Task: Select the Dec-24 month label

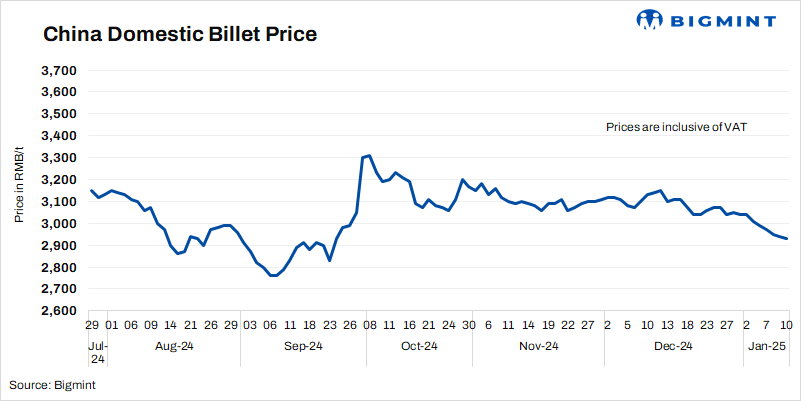Action: (x=673, y=346)
